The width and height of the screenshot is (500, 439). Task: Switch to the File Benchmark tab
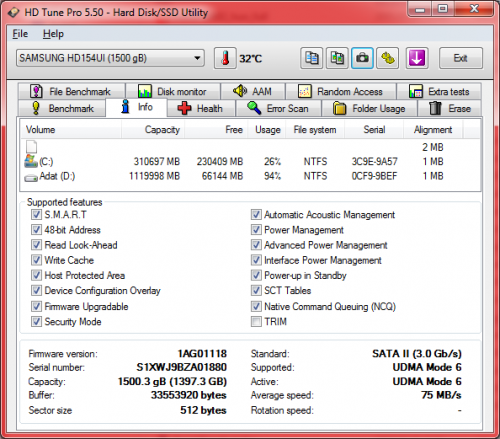[72, 91]
